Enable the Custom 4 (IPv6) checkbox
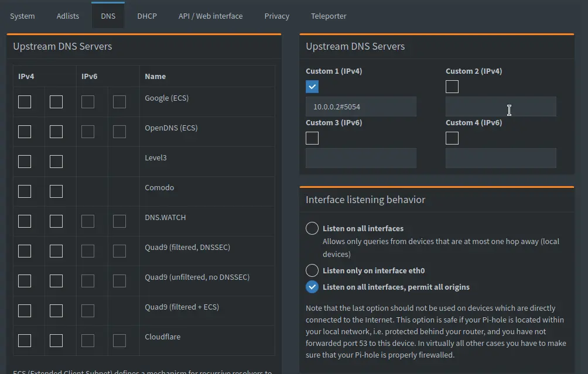 coord(452,138)
